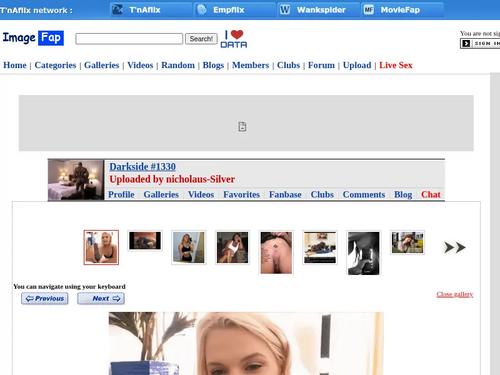Image resolution: width=500 pixels, height=375 pixels.
Task: Open Blogs in main navigation
Action: coord(213,65)
